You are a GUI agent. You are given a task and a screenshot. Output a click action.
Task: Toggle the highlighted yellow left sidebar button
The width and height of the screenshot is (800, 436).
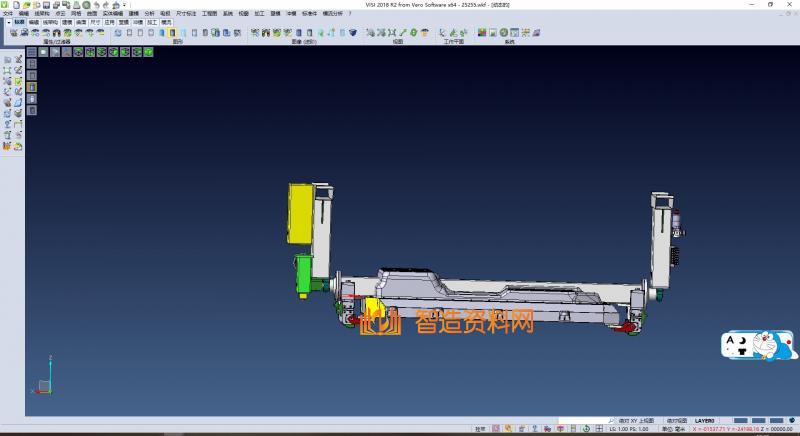(31, 87)
